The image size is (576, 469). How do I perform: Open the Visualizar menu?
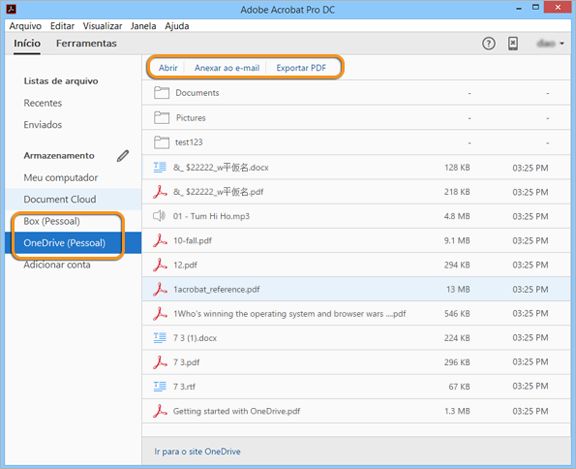(102, 26)
